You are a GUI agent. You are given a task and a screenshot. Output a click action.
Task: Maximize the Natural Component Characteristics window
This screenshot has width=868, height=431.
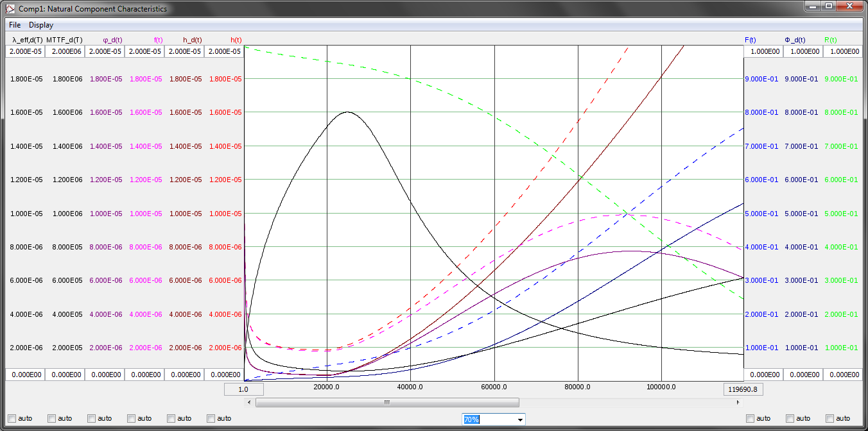point(829,6)
